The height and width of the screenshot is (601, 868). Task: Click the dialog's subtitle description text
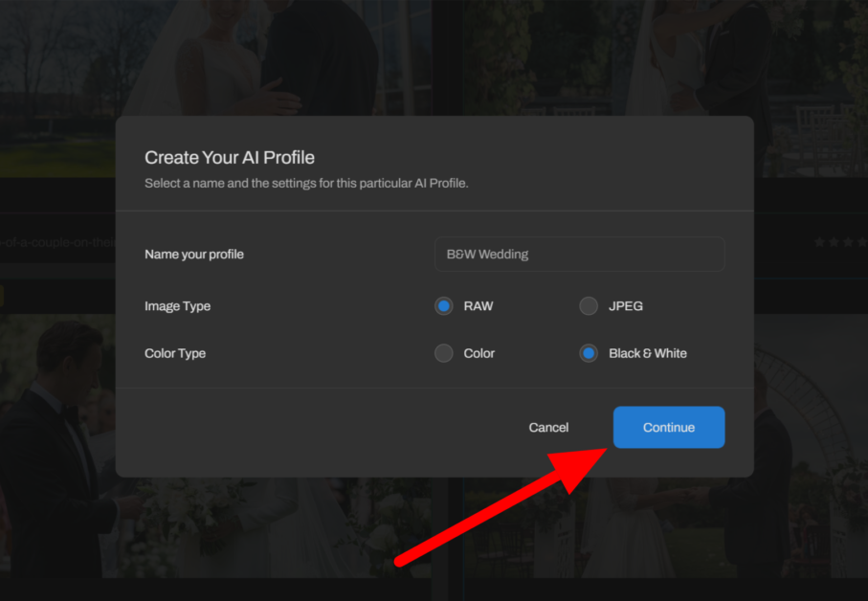(306, 183)
